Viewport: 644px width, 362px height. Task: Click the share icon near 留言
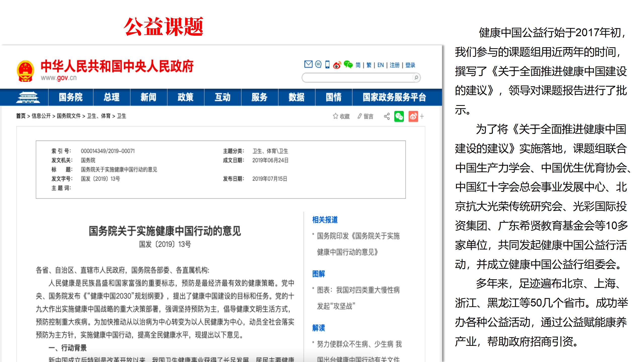click(387, 116)
